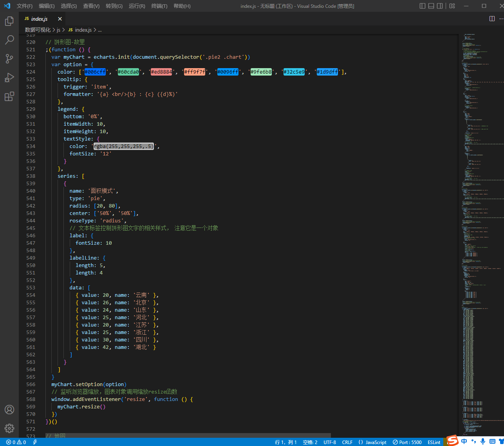Open the js breadcrumb folder dropdown
Viewport: 504px width, 446px height.
coord(58,30)
